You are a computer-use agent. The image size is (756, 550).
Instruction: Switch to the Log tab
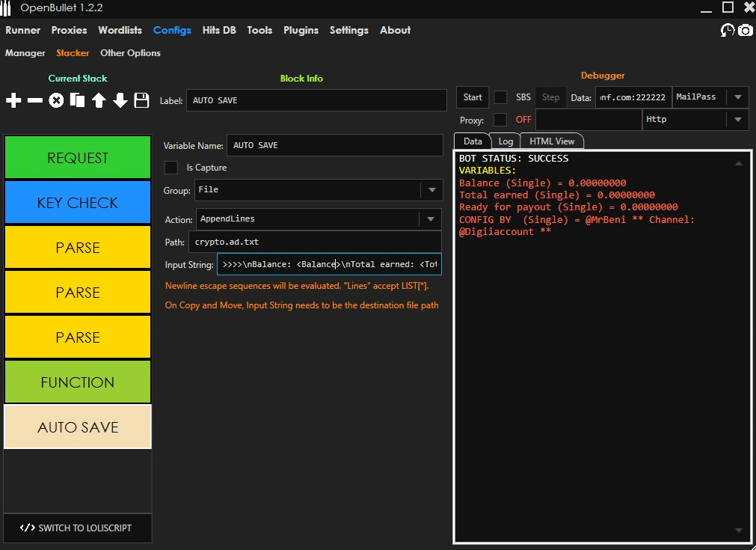(x=506, y=141)
